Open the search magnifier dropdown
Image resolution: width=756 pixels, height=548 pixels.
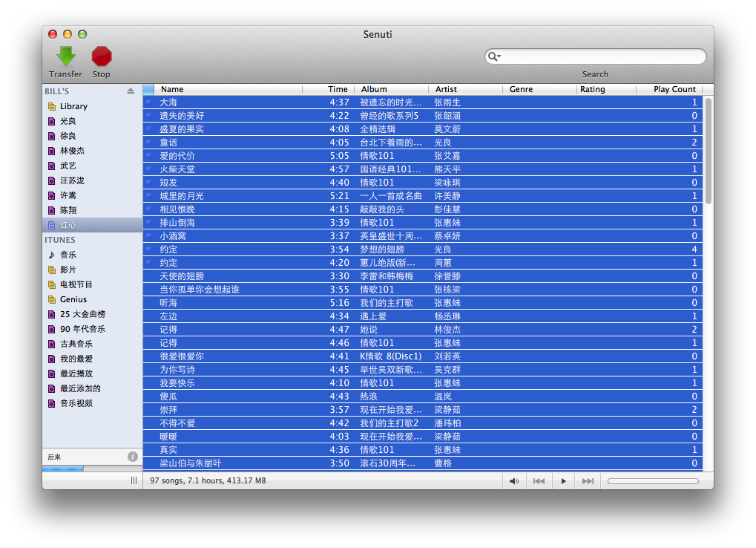[494, 56]
